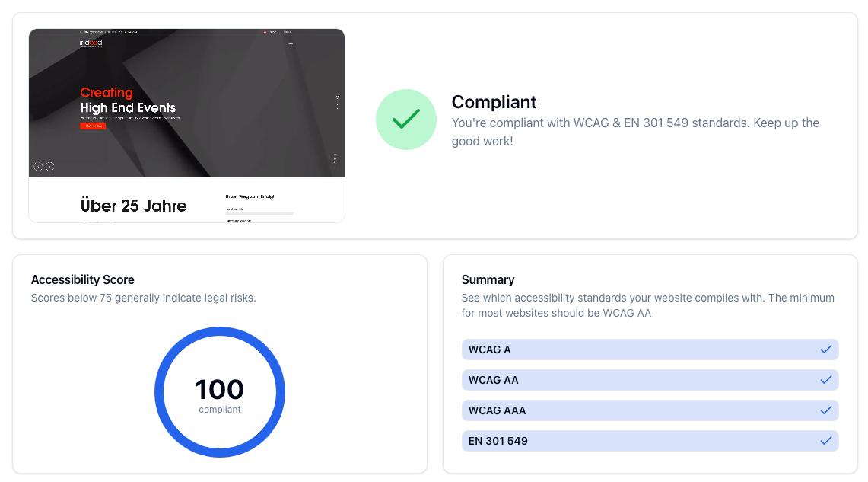Click the 'Über 25 Jahre' text in thumbnail
Viewport: 868px width, 482px height.
click(133, 206)
